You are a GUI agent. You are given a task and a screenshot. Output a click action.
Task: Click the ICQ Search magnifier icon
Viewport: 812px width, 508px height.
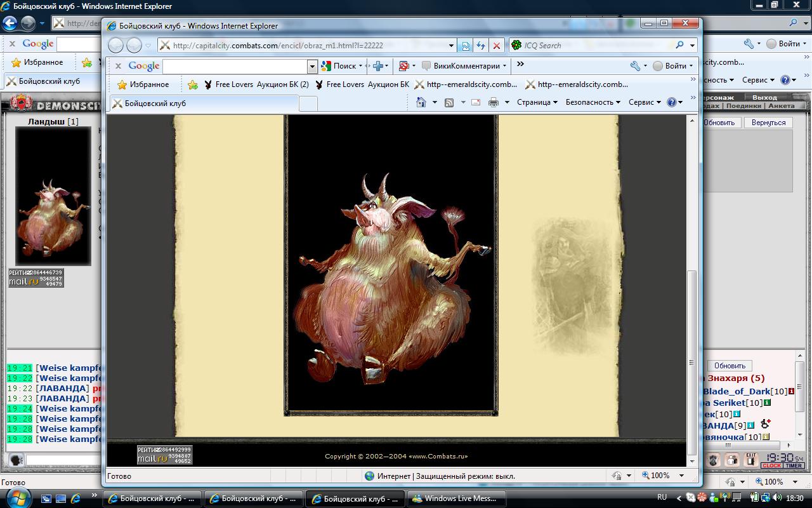click(x=679, y=46)
